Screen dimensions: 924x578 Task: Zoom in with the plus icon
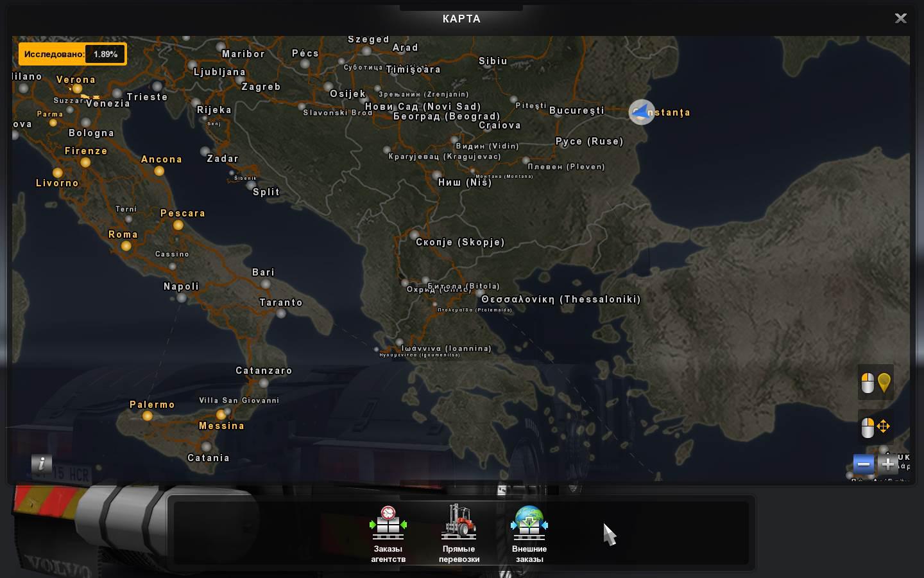[x=888, y=464]
